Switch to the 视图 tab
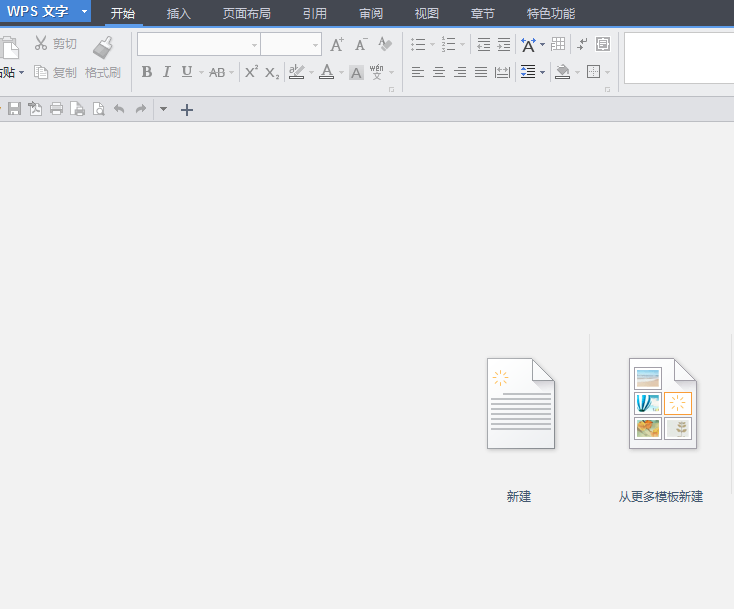The image size is (734, 609). 426,14
